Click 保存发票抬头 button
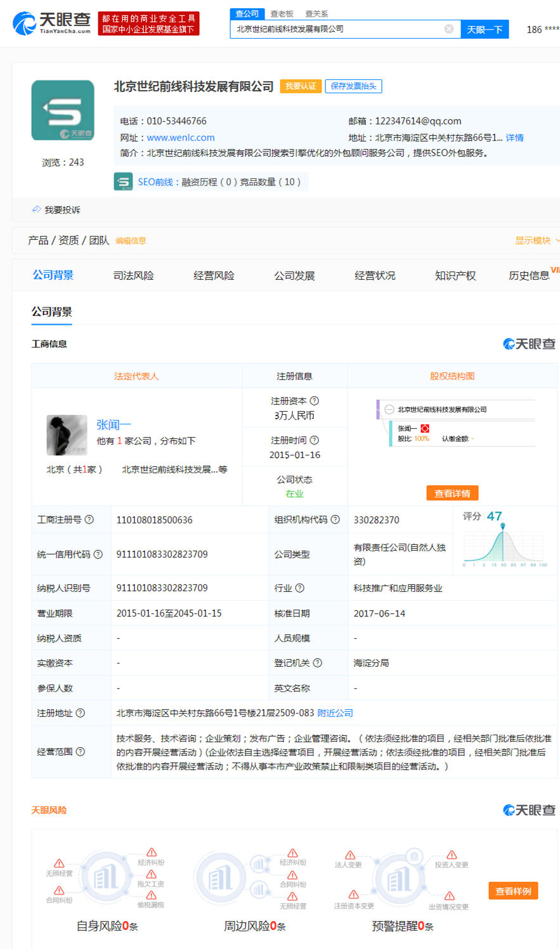This screenshot has width=560, height=949. (x=353, y=86)
